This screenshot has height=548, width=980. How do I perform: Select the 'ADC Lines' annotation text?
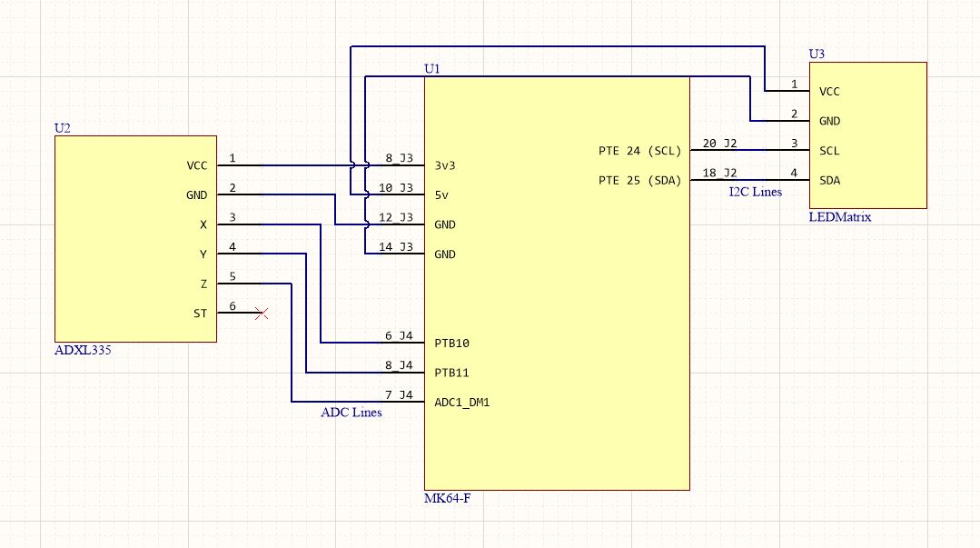(351, 413)
